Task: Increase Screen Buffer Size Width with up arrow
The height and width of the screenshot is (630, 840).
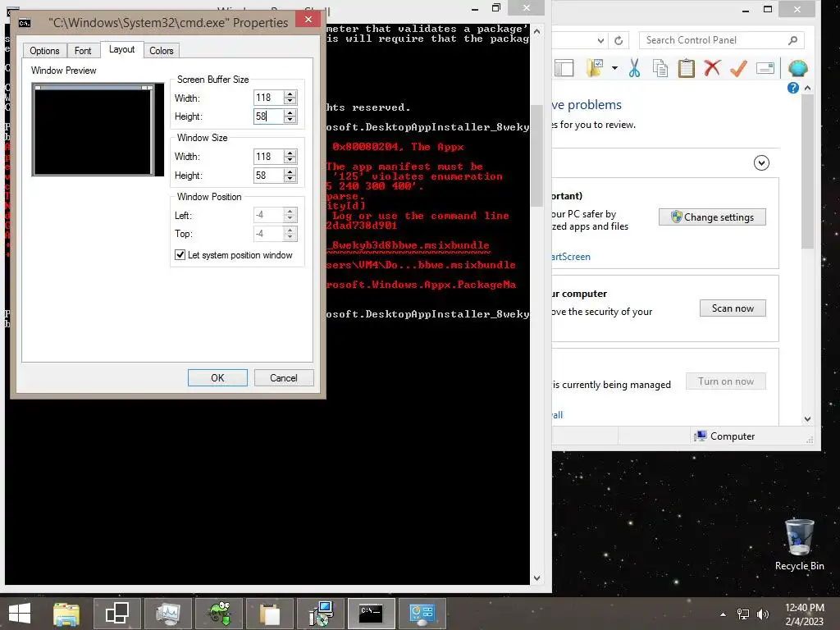Action: [x=290, y=94]
